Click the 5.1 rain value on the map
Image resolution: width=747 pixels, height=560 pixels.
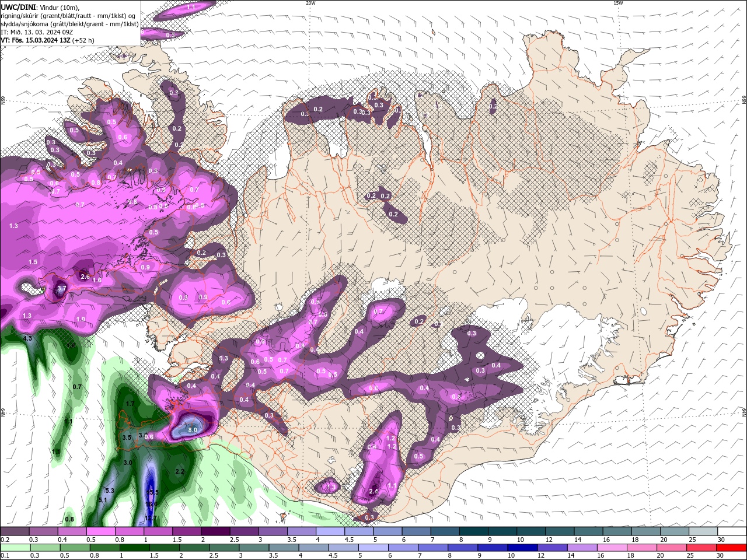[103, 501]
